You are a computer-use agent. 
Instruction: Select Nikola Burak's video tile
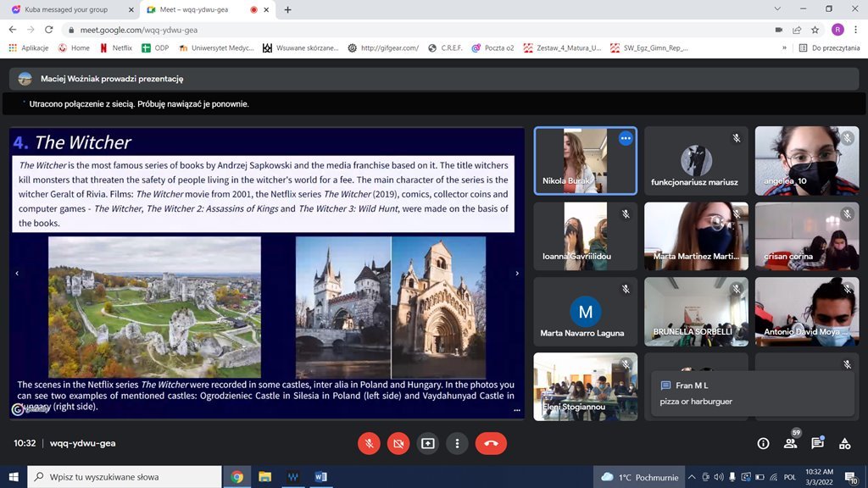point(586,160)
